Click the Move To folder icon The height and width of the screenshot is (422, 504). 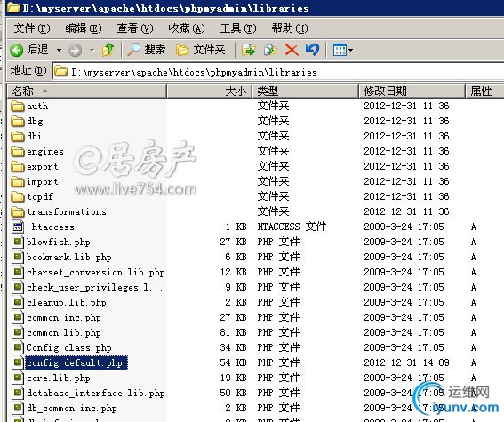[x=249, y=50]
